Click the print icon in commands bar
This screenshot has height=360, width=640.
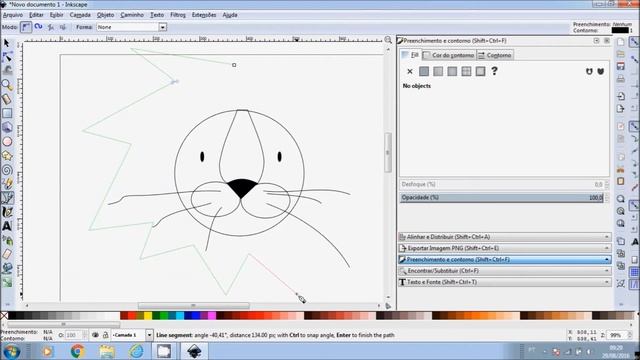(x=620, y=79)
